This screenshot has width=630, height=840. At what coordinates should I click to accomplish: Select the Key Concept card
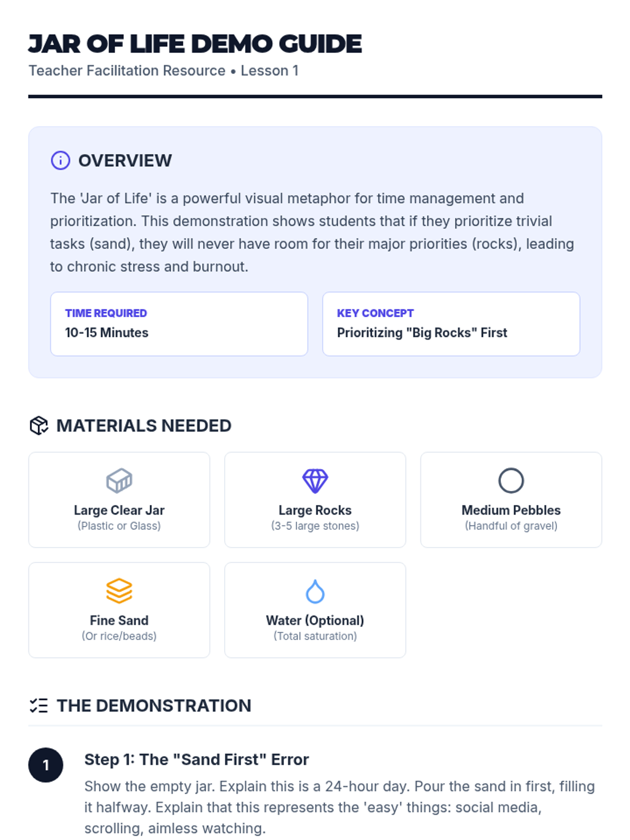pos(451,324)
